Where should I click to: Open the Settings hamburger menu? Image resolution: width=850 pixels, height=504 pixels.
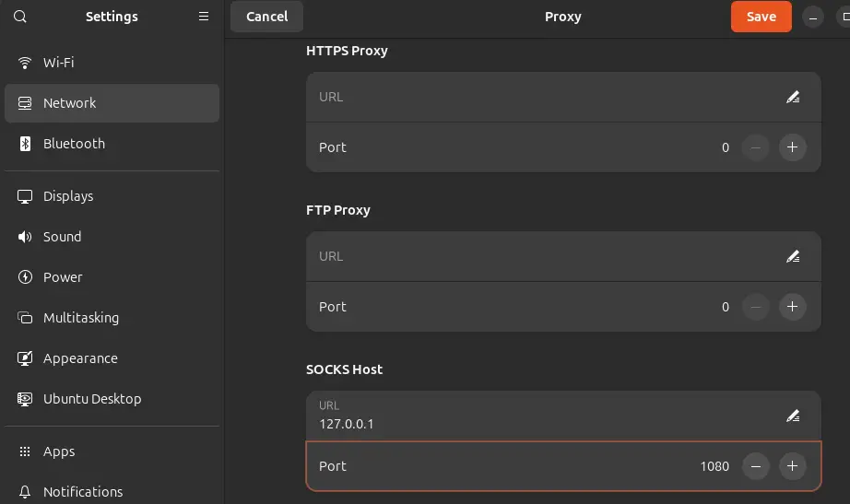click(204, 17)
